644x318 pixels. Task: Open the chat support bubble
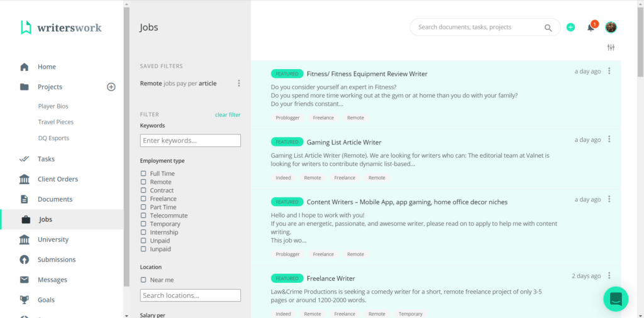pyautogui.click(x=616, y=299)
